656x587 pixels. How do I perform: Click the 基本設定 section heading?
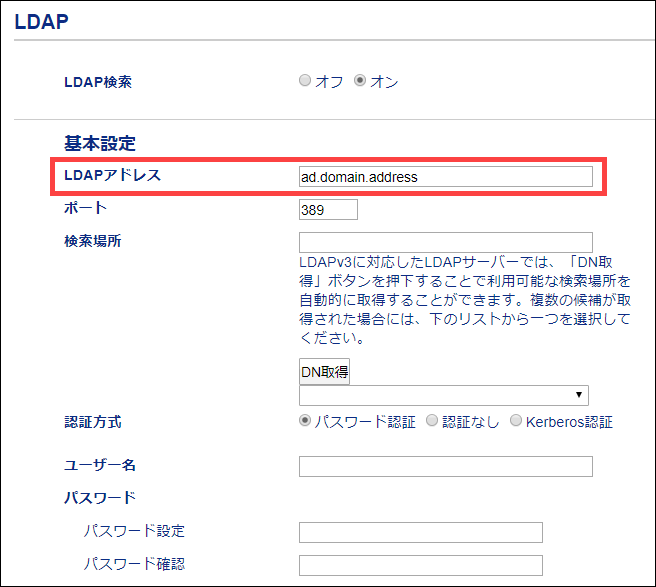point(99,143)
